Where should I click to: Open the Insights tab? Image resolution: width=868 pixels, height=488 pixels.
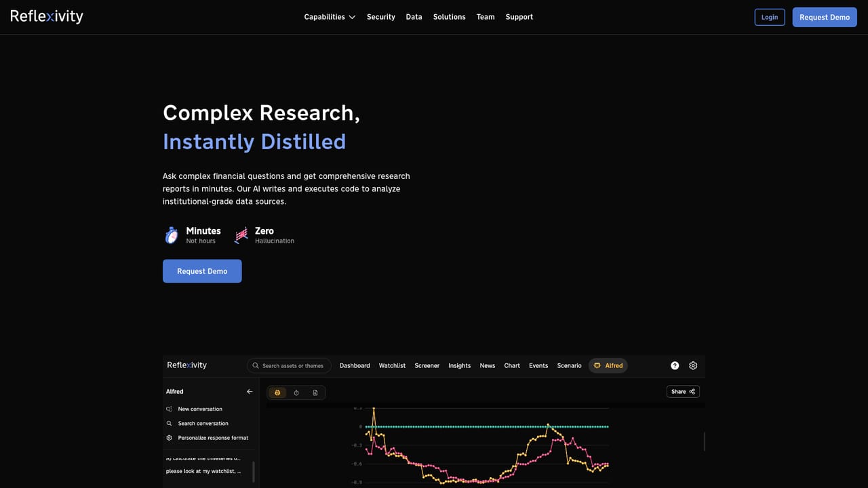pyautogui.click(x=460, y=365)
